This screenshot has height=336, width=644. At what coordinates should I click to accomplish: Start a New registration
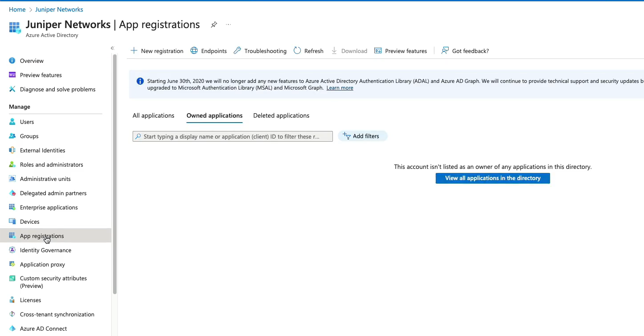point(157,51)
